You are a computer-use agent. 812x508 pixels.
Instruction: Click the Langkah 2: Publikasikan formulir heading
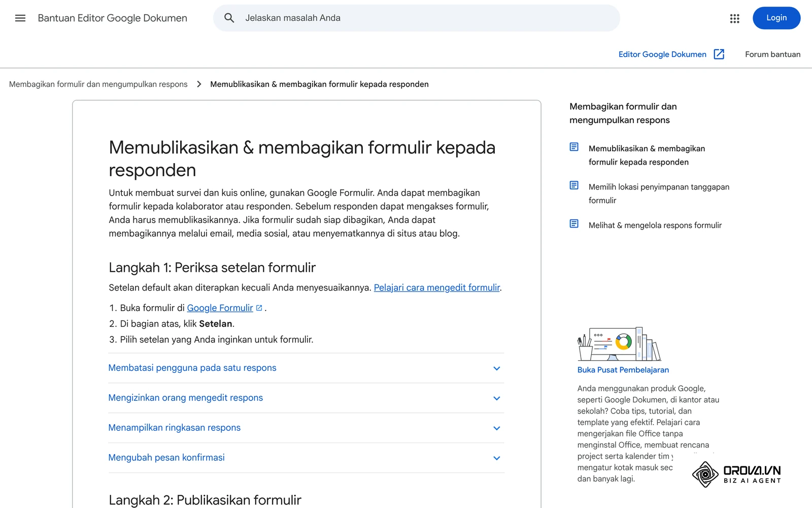point(205,500)
